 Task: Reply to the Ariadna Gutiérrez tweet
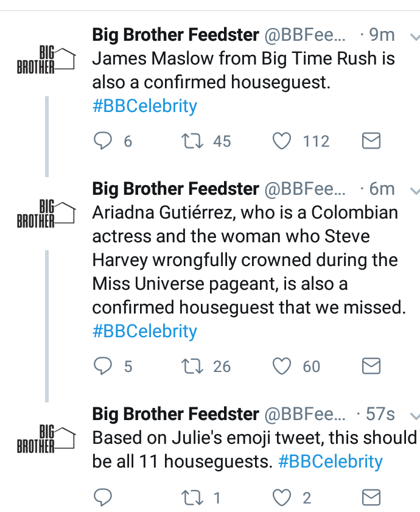click(x=103, y=366)
